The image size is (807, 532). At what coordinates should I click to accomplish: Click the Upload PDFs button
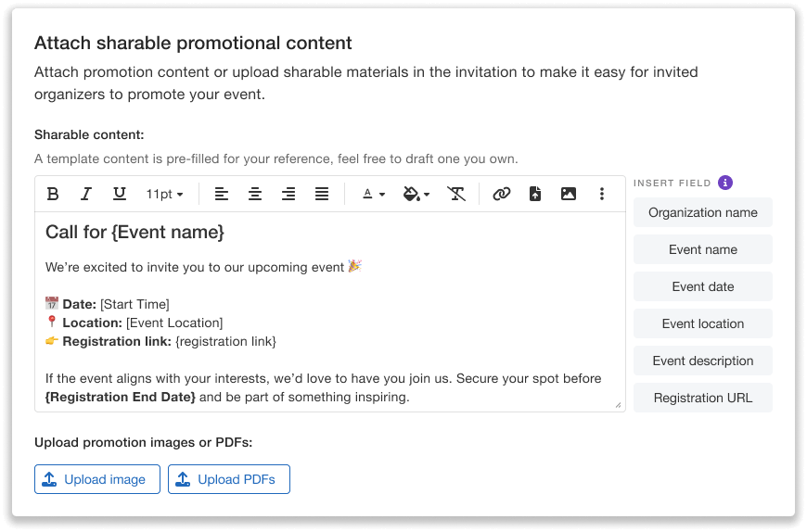pyautogui.click(x=229, y=479)
